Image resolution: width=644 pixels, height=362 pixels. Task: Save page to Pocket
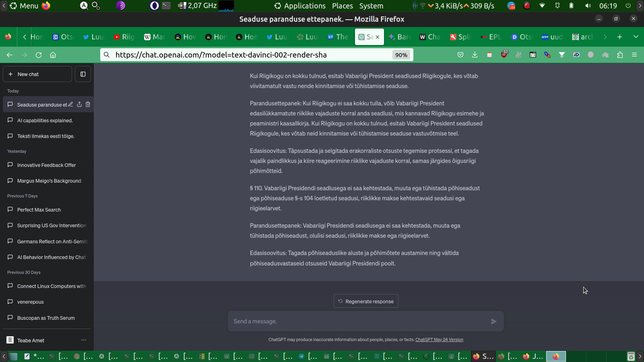460,55
